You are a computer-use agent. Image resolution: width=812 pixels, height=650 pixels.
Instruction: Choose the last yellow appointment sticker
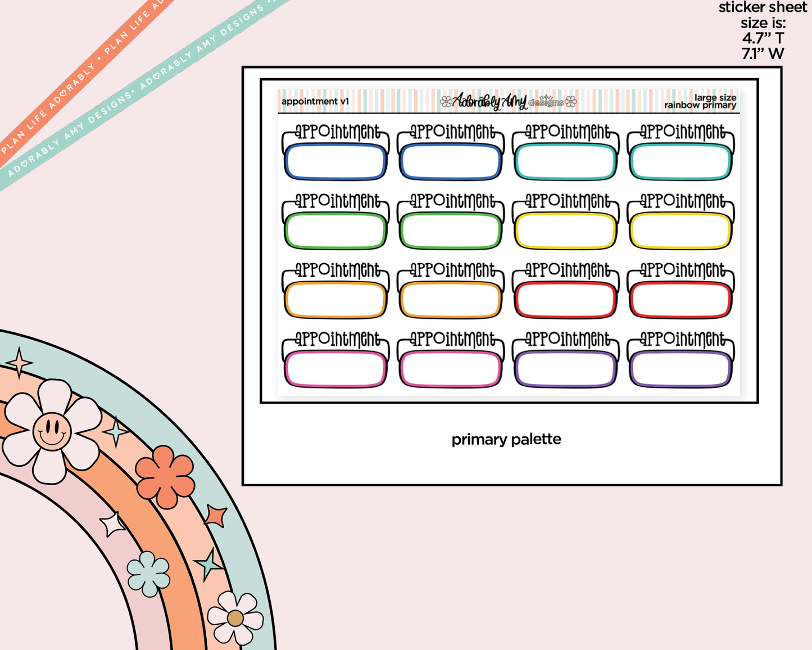(681, 222)
